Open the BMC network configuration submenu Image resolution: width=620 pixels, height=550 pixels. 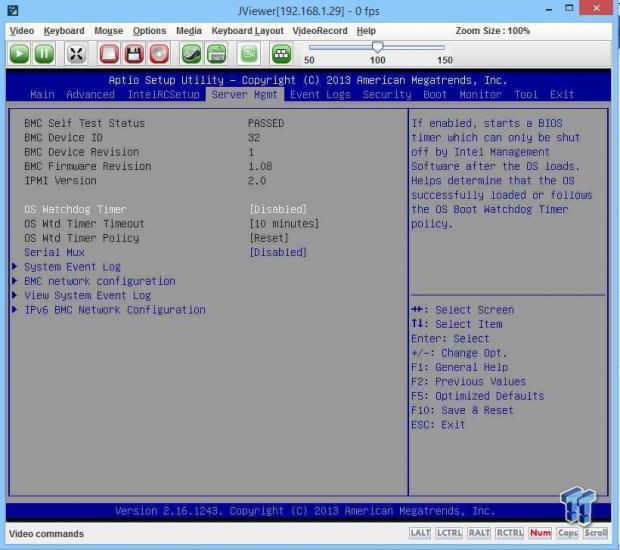[100, 281]
